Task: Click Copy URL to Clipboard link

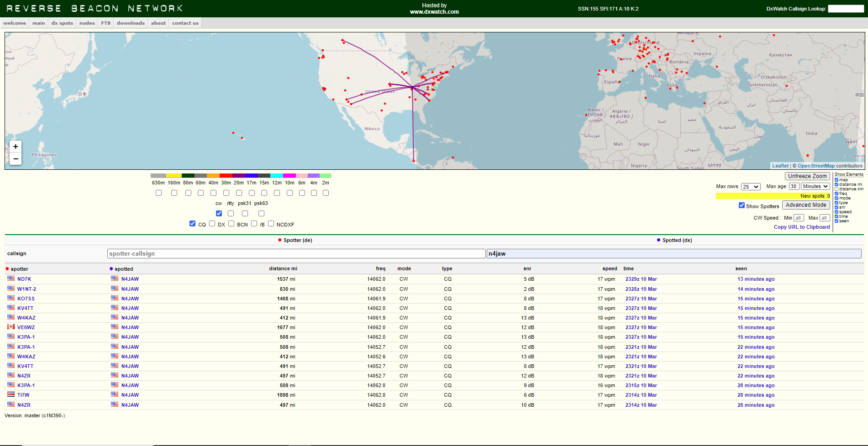Action: click(802, 227)
